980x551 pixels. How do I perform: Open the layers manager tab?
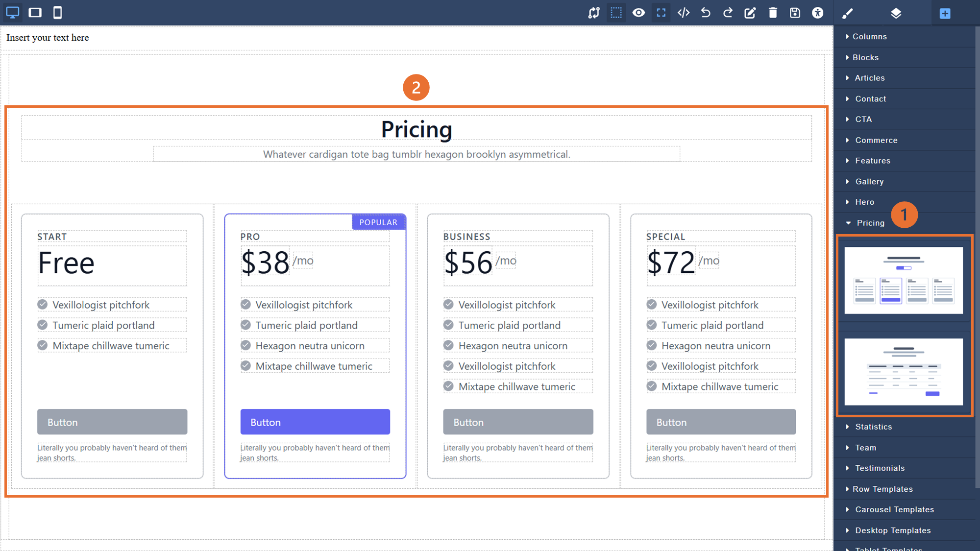pos(896,13)
